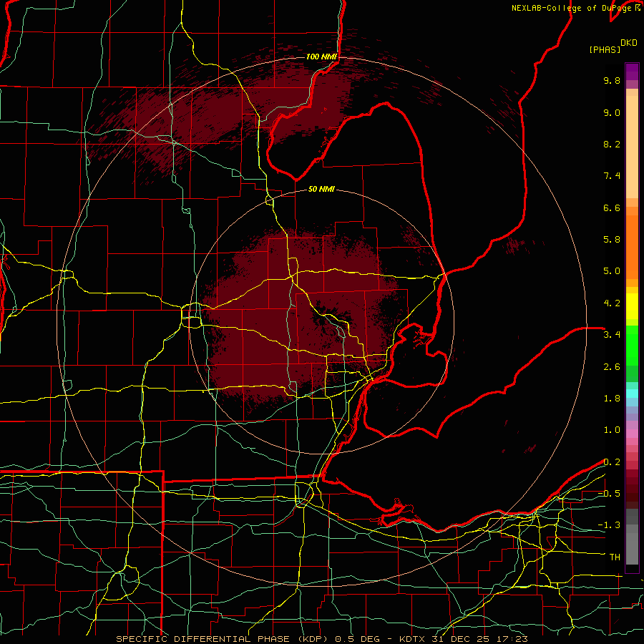Click the "7.4" value on the color scale

pyautogui.click(x=612, y=176)
